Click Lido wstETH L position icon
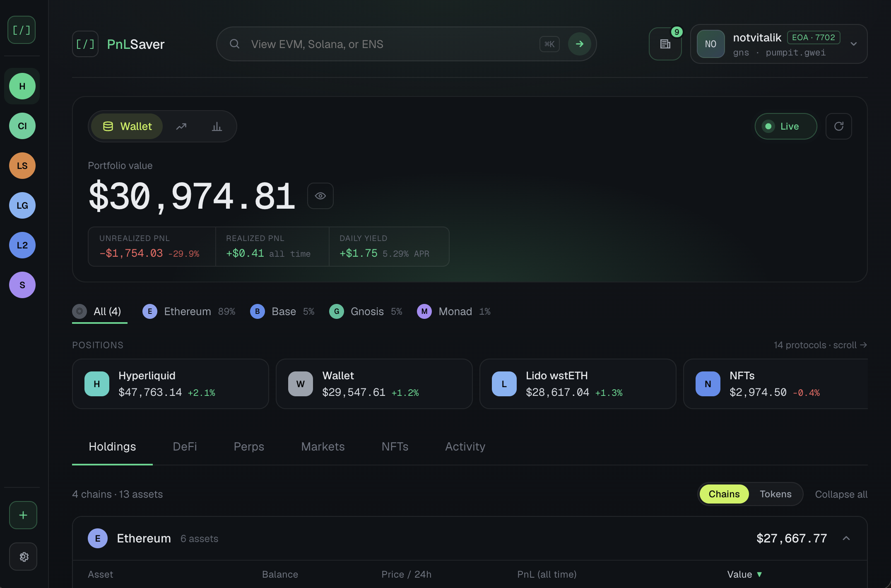 tap(504, 384)
